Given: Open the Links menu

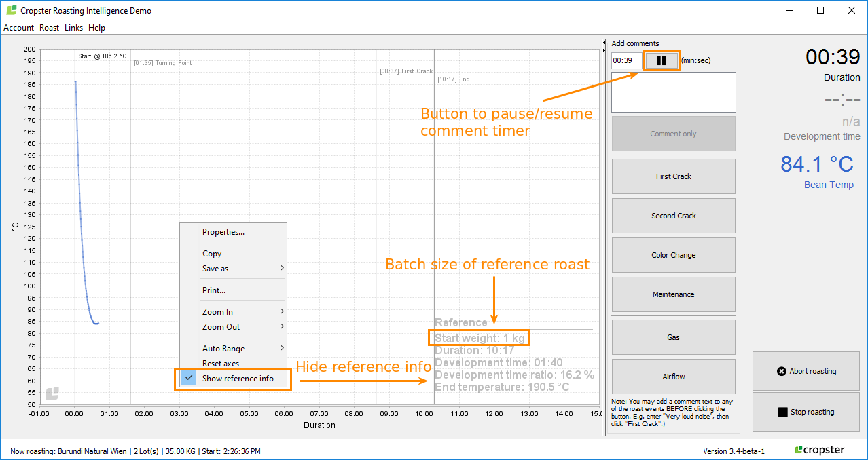Looking at the screenshot, I should pyautogui.click(x=73, y=28).
